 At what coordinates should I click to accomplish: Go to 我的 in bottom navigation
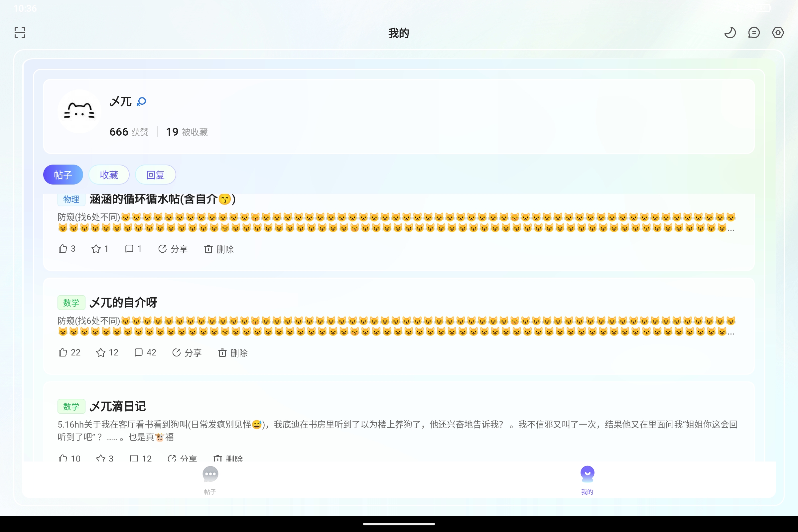pyautogui.click(x=587, y=480)
